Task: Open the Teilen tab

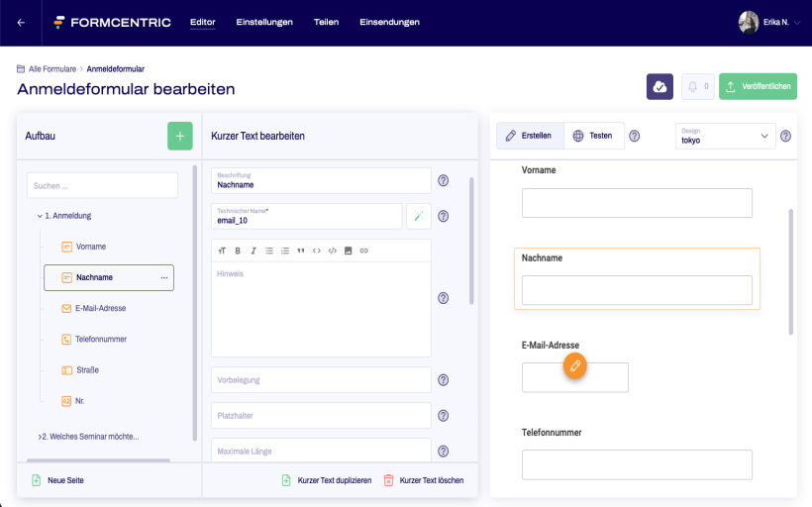Action: (326, 22)
